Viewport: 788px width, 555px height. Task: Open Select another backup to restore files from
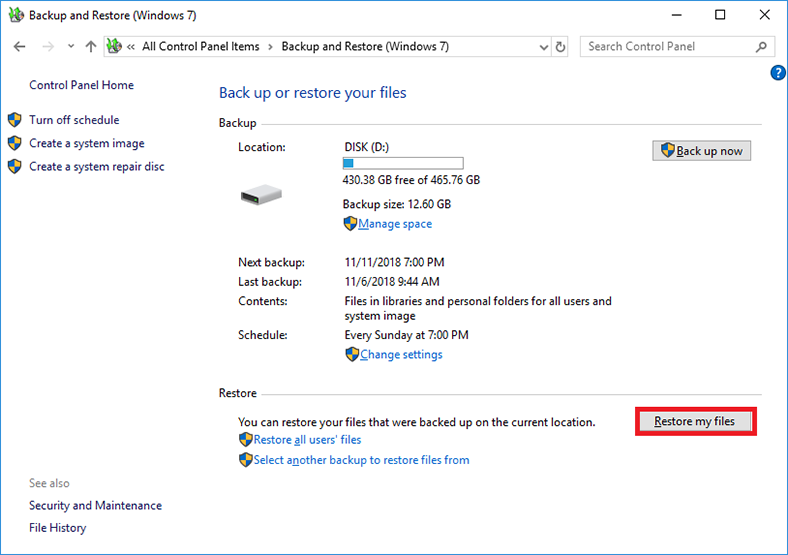361,460
